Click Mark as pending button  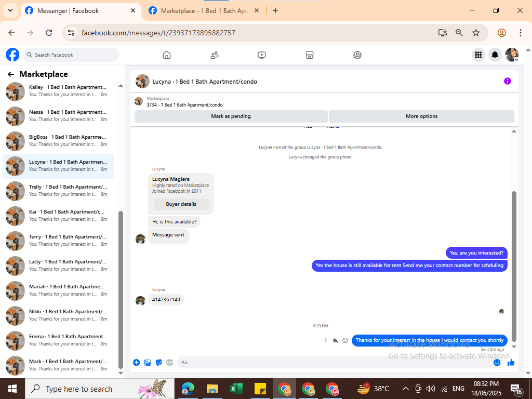click(231, 116)
